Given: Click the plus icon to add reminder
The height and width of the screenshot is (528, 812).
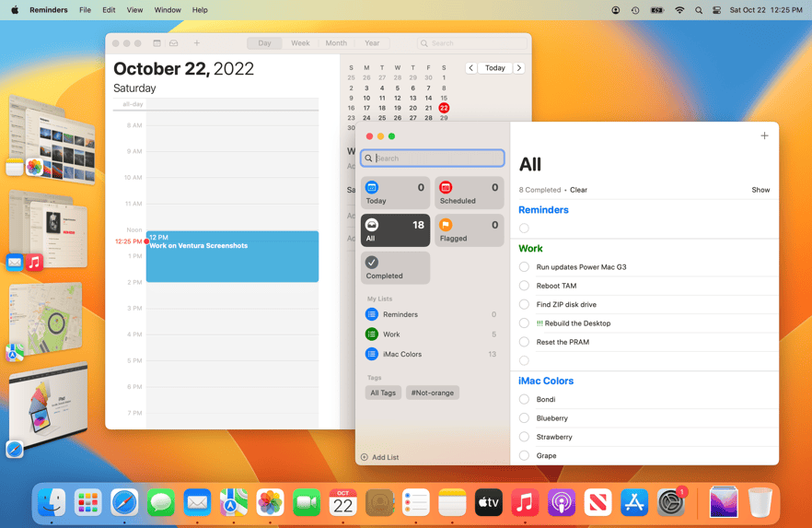Looking at the screenshot, I should click(764, 135).
